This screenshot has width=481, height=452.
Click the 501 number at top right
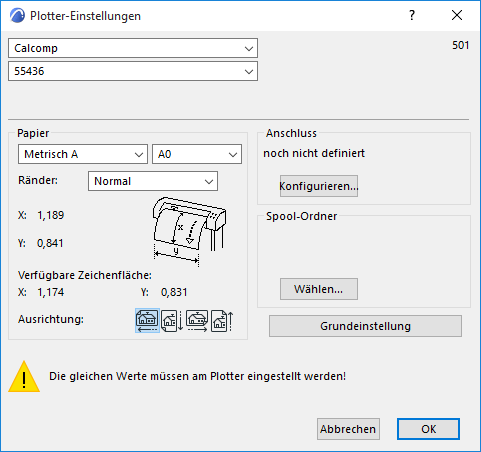tap(461, 45)
